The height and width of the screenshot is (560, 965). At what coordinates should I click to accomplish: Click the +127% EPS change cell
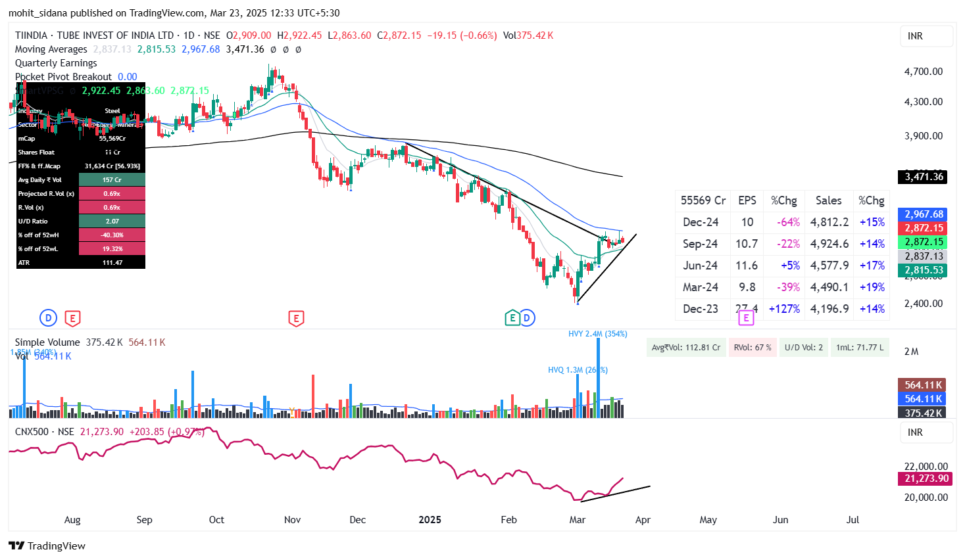tap(785, 309)
